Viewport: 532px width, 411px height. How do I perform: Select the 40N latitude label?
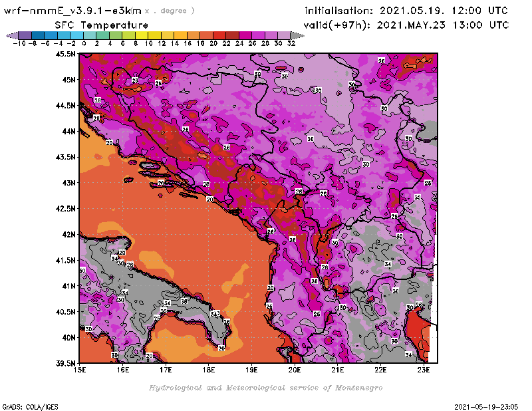click(68, 338)
